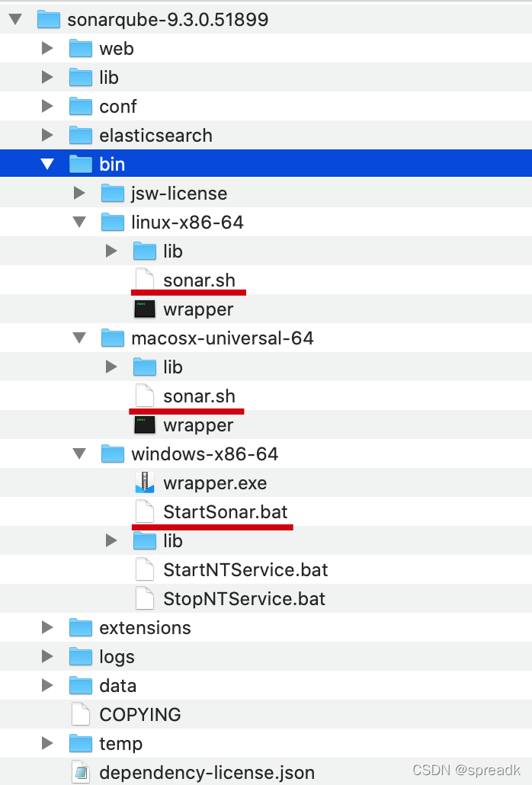
Task: Click the dependency-license.json file icon
Action: point(81,773)
